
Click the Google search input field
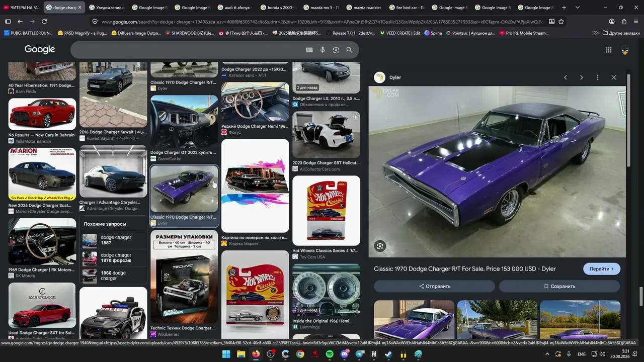pyautogui.click(x=186, y=50)
